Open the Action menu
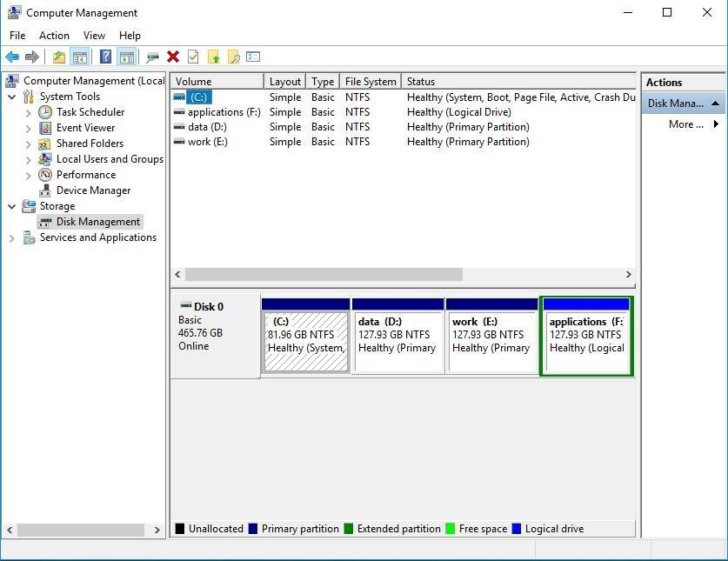 [x=54, y=36]
